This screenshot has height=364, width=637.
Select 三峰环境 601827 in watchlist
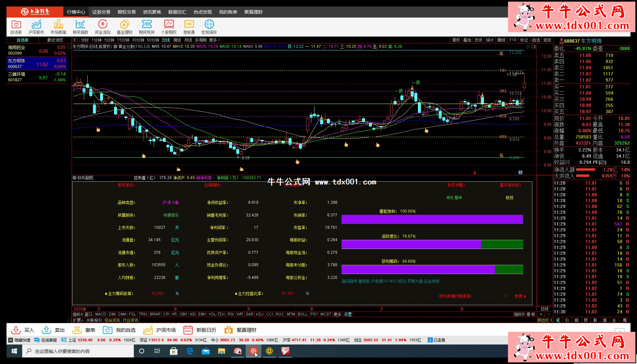[37, 77]
